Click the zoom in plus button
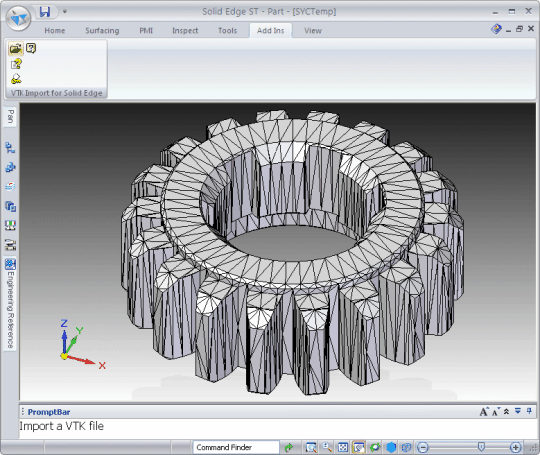This screenshot has width=540, height=455. (516, 447)
